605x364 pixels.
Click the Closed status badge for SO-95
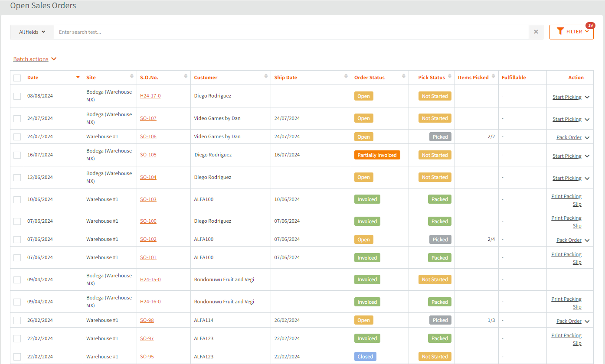pyautogui.click(x=365, y=357)
